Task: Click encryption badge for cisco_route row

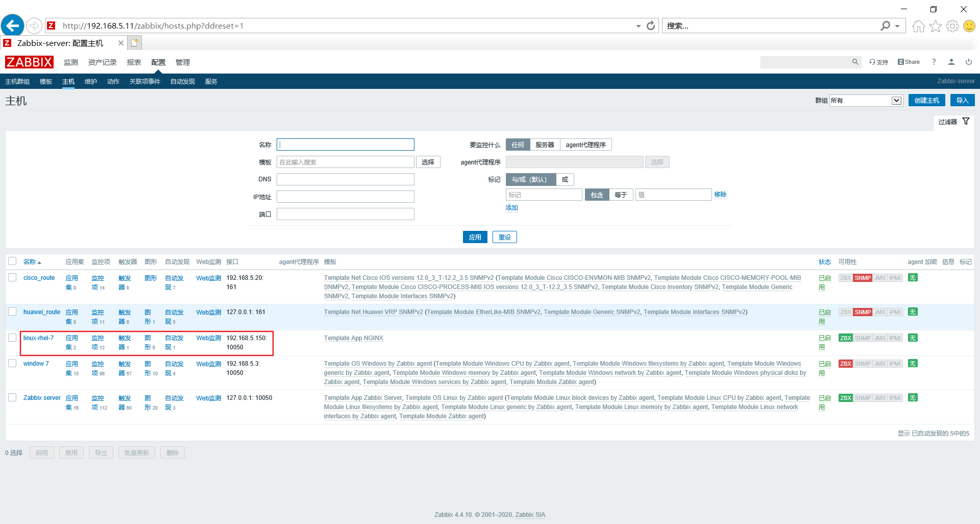Action: (913, 278)
